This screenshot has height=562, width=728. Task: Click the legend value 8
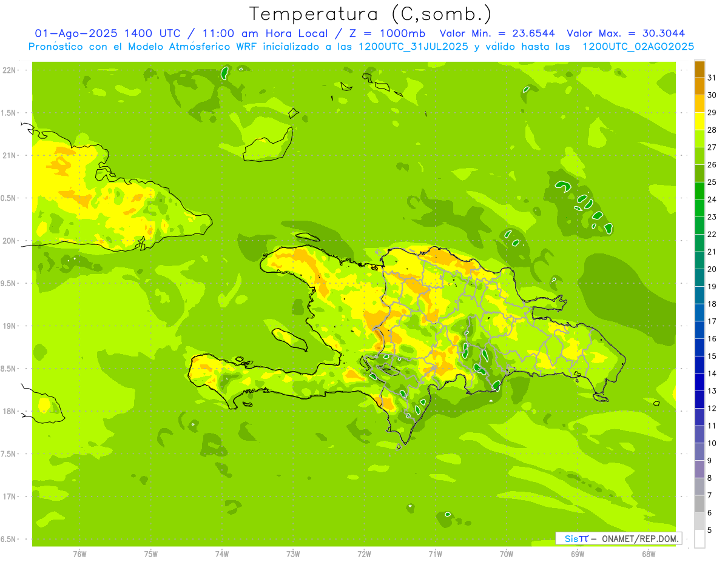tap(709, 478)
